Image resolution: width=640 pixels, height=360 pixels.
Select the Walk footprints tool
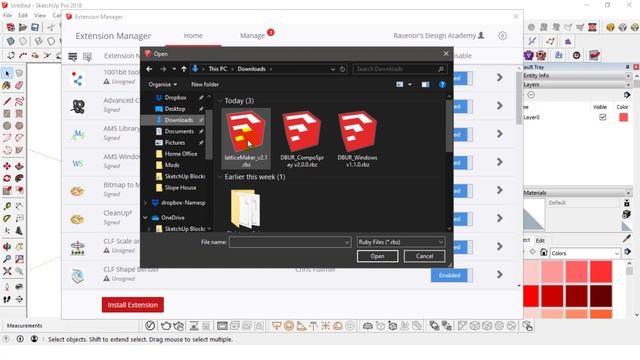tap(7, 299)
